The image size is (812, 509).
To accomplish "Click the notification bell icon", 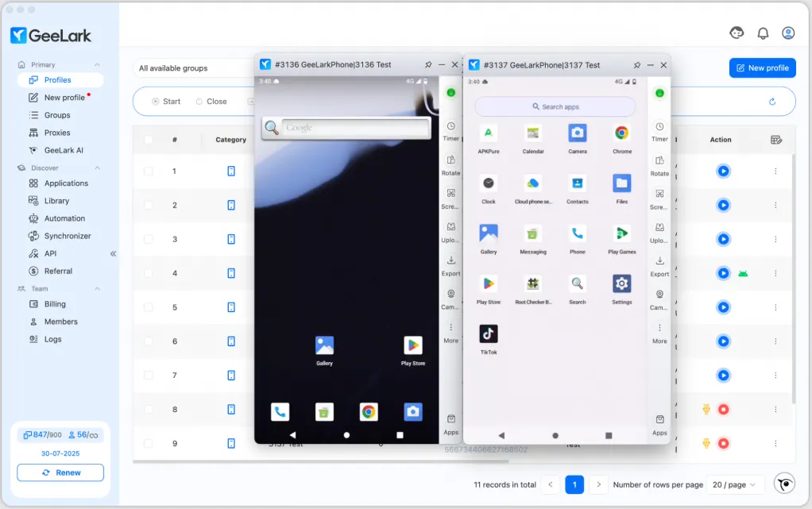I will tap(763, 33).
